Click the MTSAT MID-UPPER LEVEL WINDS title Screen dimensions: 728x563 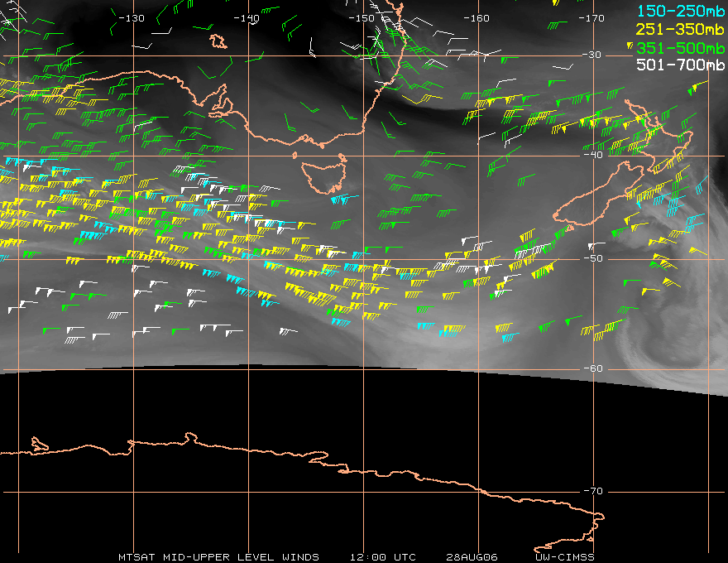[218, 557]
